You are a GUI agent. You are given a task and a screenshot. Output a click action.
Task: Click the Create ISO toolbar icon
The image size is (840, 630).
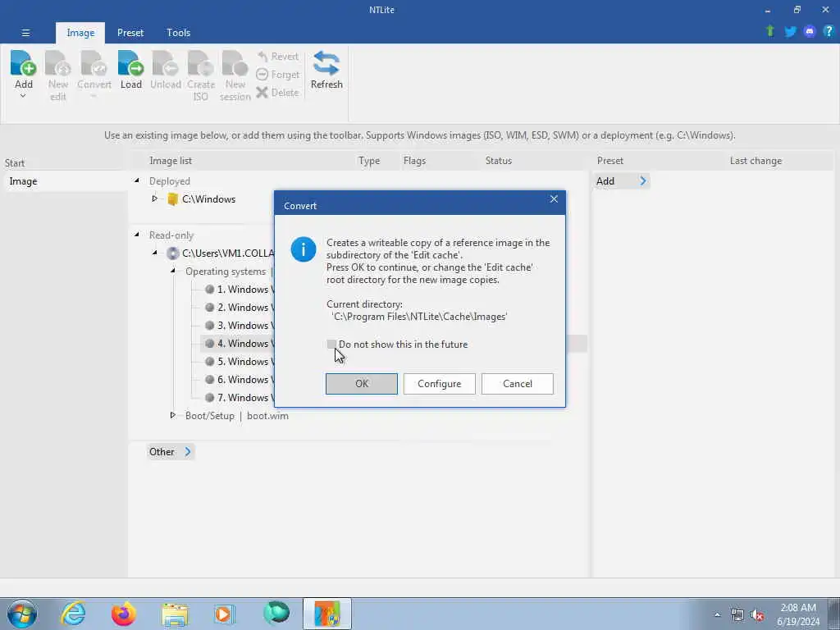coord(200,63)
